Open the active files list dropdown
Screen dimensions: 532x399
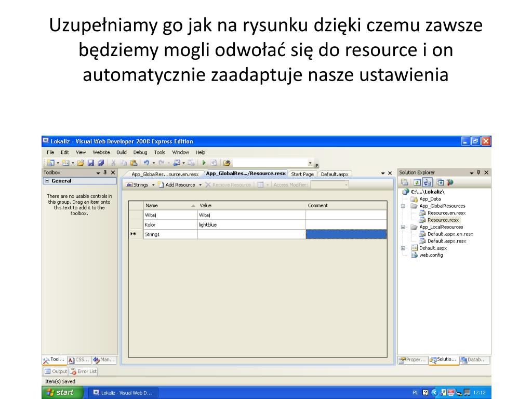tap(383, 173)
